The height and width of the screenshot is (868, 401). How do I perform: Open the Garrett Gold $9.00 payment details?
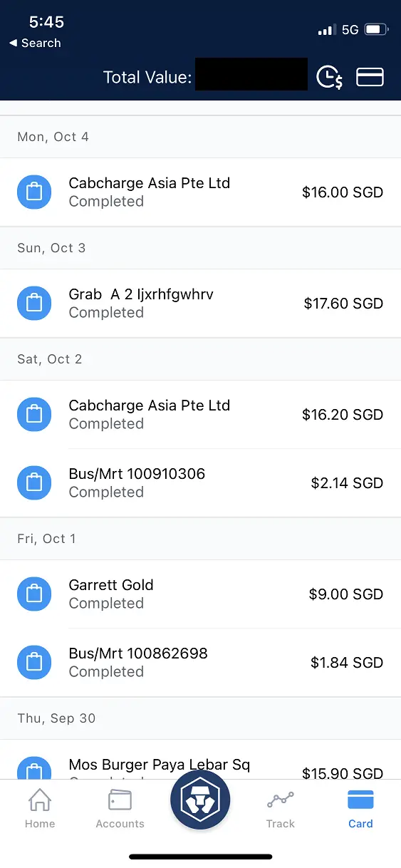[200, 594]
